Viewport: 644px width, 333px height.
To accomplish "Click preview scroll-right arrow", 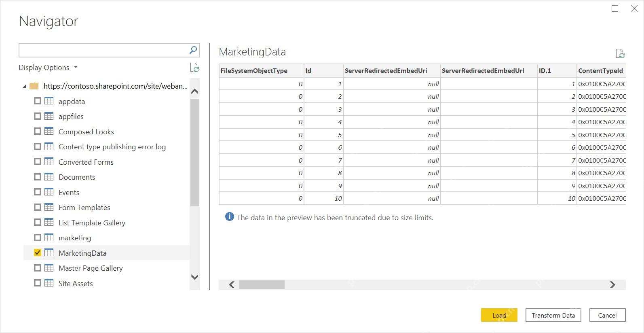I will pos(612,285).
